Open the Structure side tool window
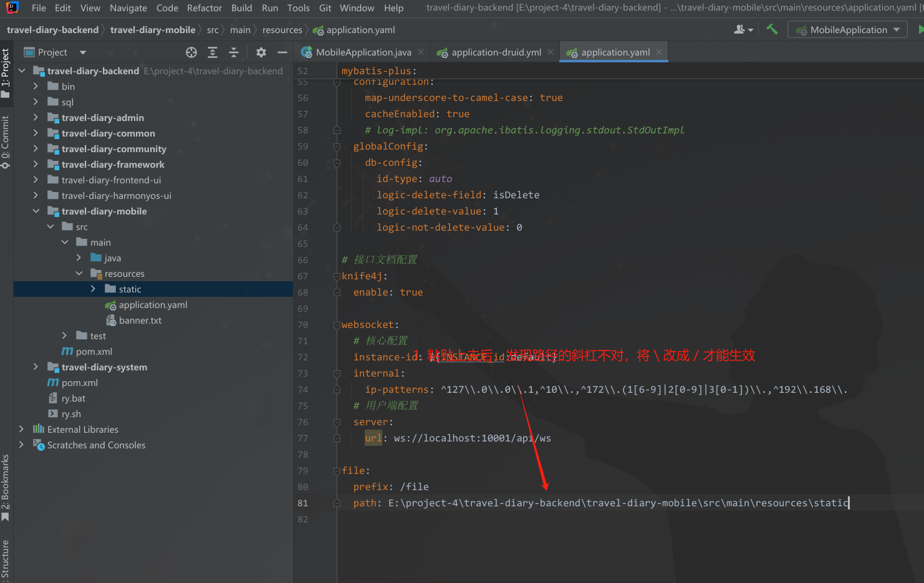924x583 pixels. [6, 561]
